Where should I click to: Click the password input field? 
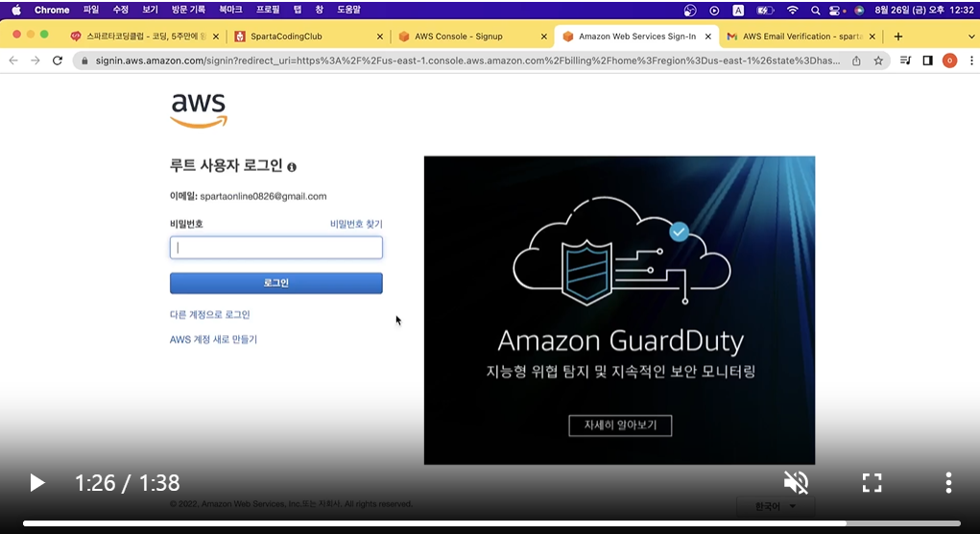click(x=276, y=248)
